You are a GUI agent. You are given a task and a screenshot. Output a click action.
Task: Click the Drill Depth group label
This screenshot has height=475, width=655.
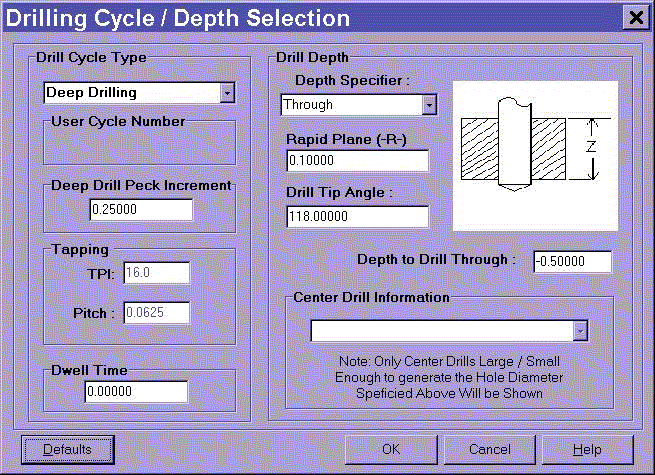coord(312,57)
